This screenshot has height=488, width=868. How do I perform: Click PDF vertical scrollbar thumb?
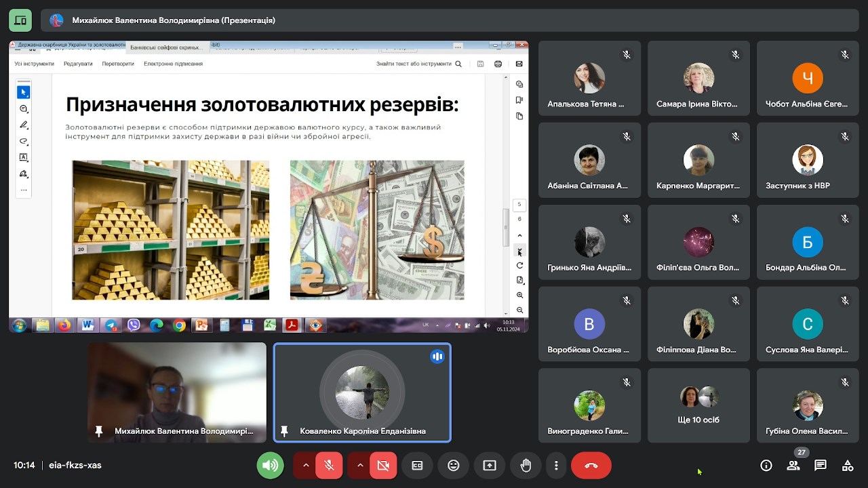506,228
